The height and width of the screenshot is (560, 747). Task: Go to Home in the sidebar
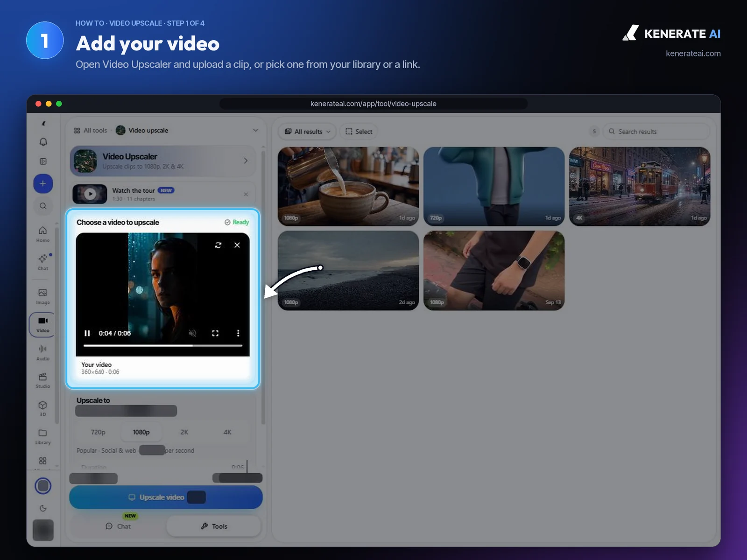click(43, 234)
